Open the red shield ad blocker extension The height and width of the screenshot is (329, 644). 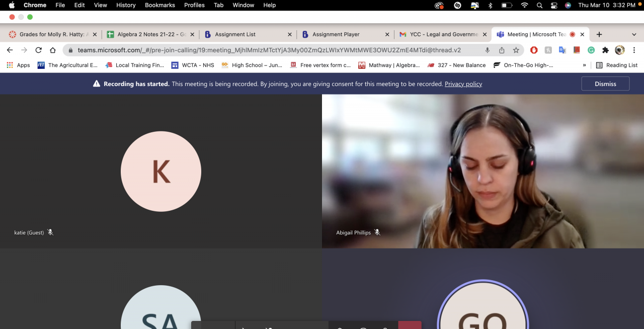[534, 50]
